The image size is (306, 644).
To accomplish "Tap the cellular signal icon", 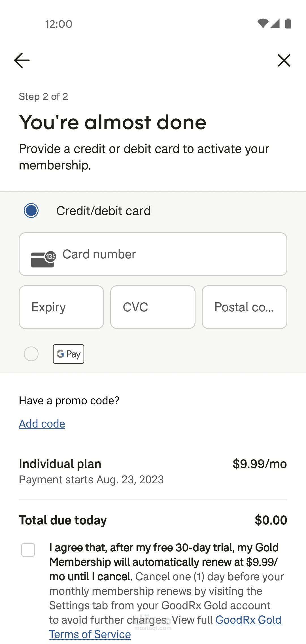I will (275, 24).
